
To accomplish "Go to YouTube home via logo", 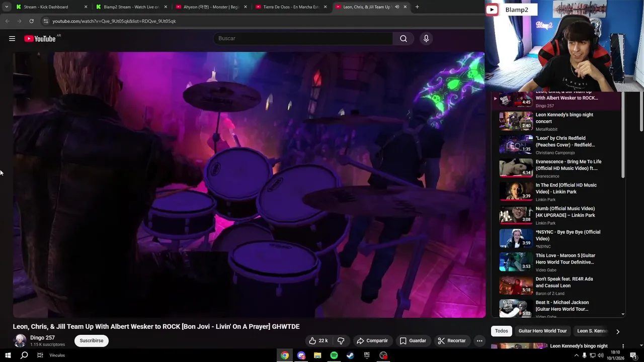I will (x=40, y=39).
